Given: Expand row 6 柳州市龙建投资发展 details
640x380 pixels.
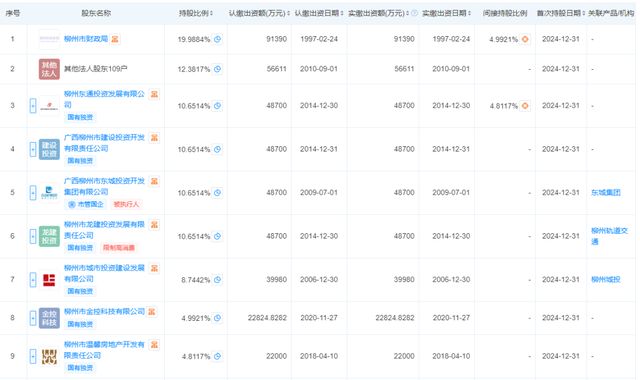Looking at the screenshot, I should (33, 236).
